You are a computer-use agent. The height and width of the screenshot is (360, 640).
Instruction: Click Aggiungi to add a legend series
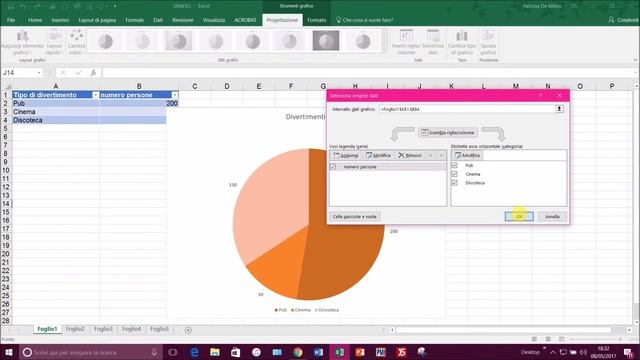tap(346, 156)
